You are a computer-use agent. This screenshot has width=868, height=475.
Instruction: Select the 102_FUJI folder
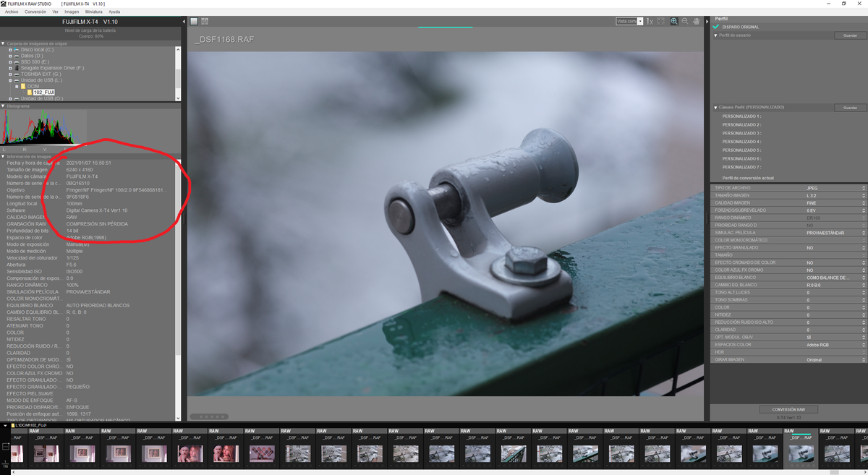click(x=43, y=93)
